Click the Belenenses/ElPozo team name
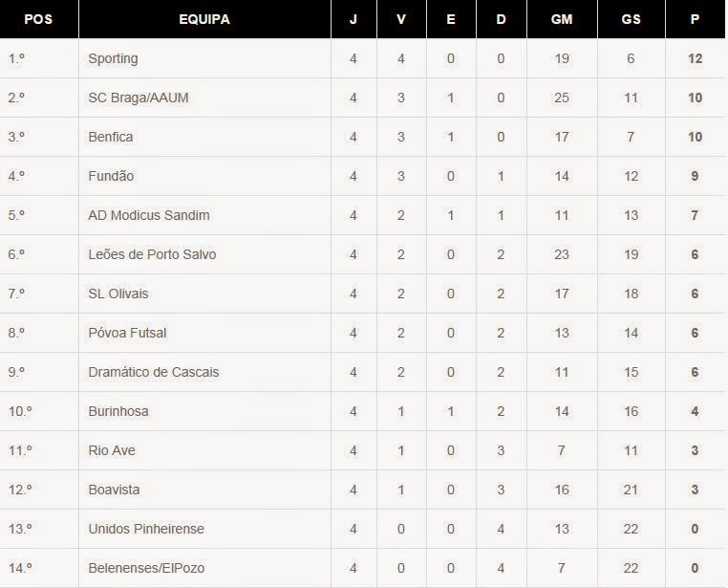The image size is (728, 588). tap(146, 568)
